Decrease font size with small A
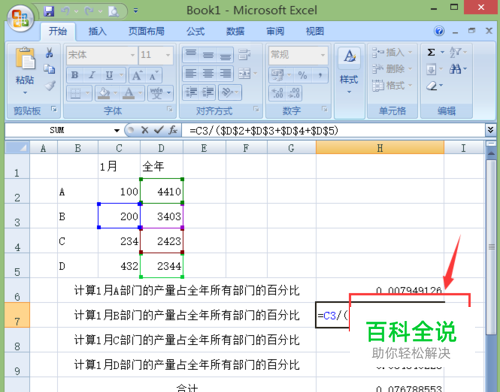Screen dimensions: 500x392 (x=154, y=76)
